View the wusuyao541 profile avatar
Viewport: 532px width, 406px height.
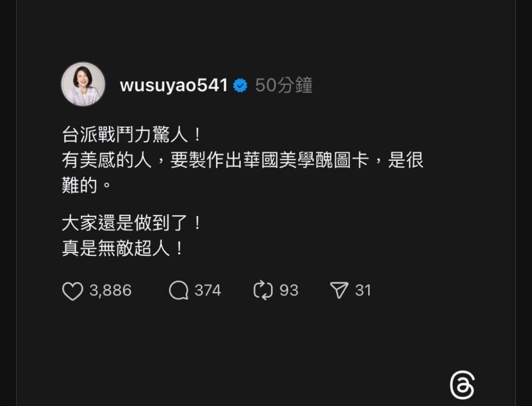(83, 84)
